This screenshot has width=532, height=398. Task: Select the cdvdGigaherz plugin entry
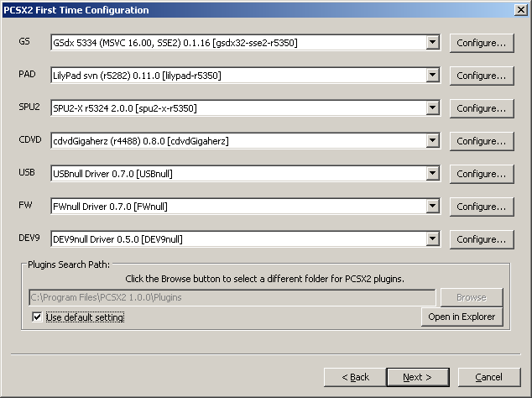[141, 141]
